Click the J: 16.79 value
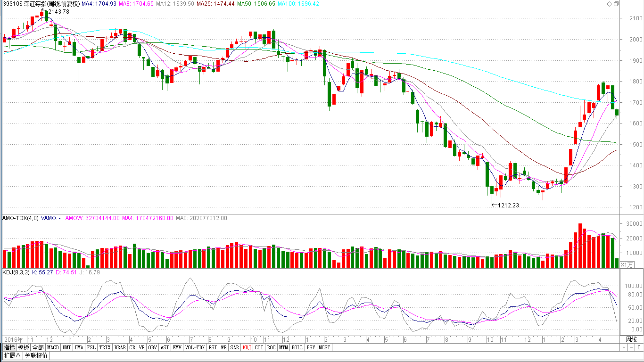This screenshot has height=362, width=644. pos(90,272)
